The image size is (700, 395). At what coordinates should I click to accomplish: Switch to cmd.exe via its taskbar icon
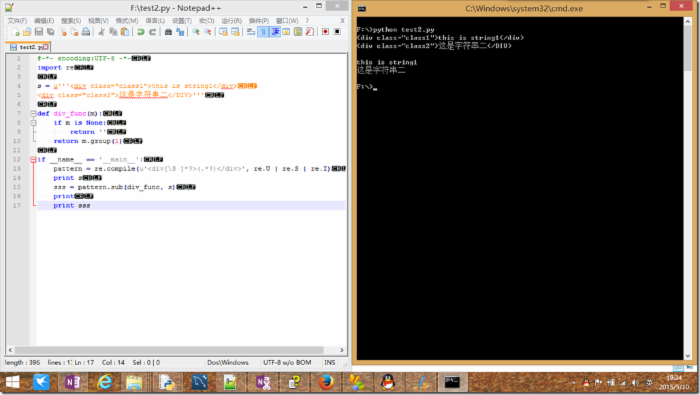(452, 383)
